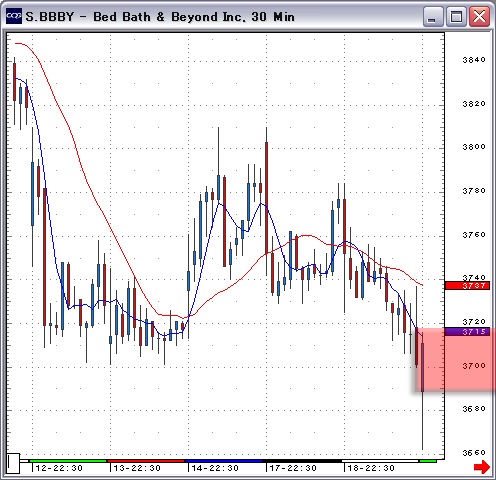Close the S.BBBY chart window

point(479,16)
